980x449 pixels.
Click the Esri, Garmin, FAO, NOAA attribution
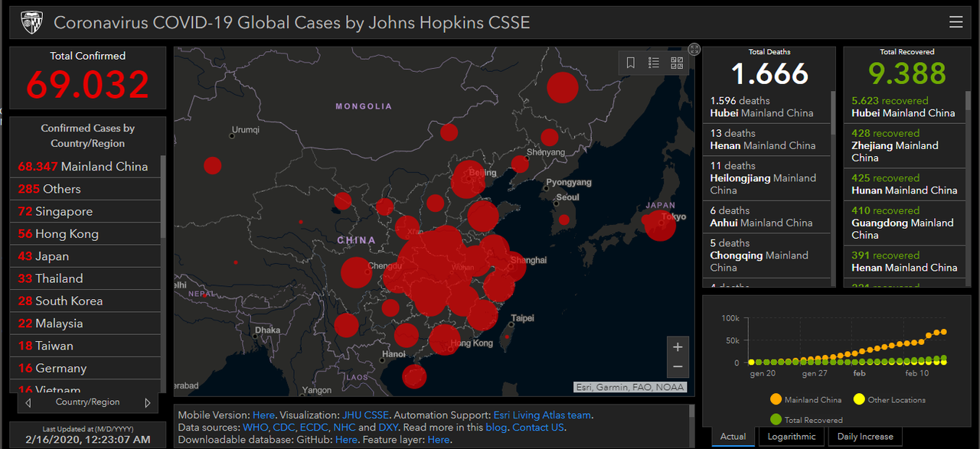tap(630, 387)
